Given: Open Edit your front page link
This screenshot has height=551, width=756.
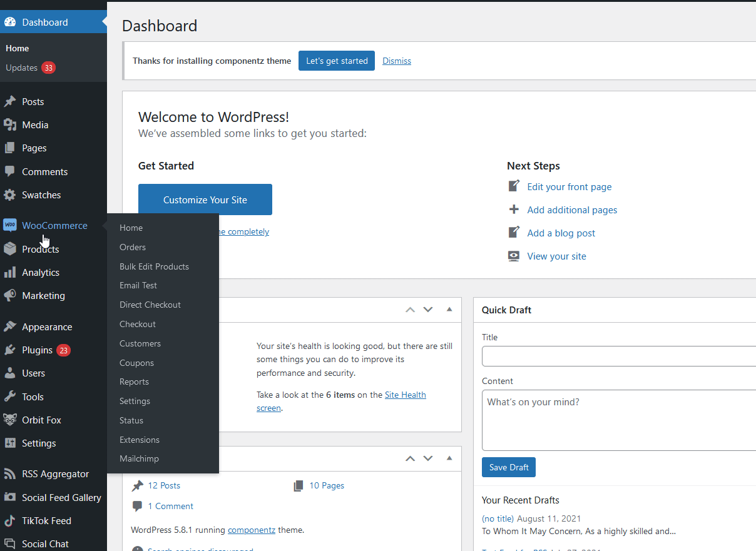Looking at the screenshot, I should click(569, 186).
